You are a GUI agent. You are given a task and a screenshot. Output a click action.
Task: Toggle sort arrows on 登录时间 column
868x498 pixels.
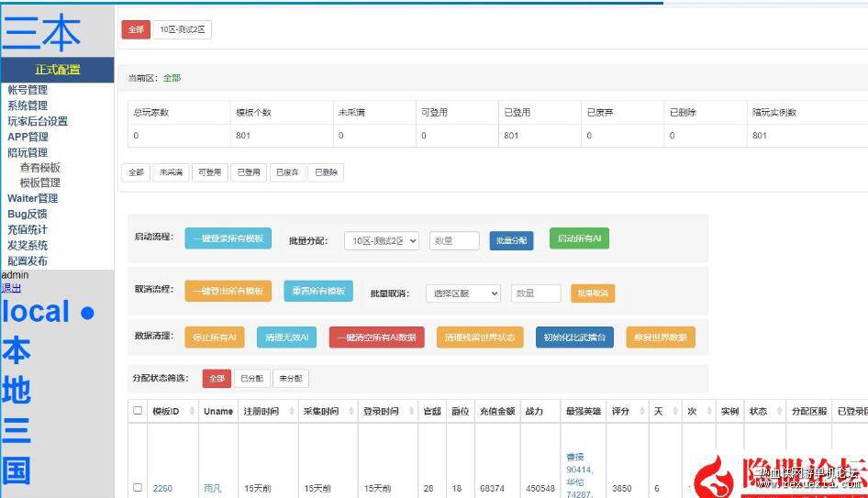pos(411,411)
